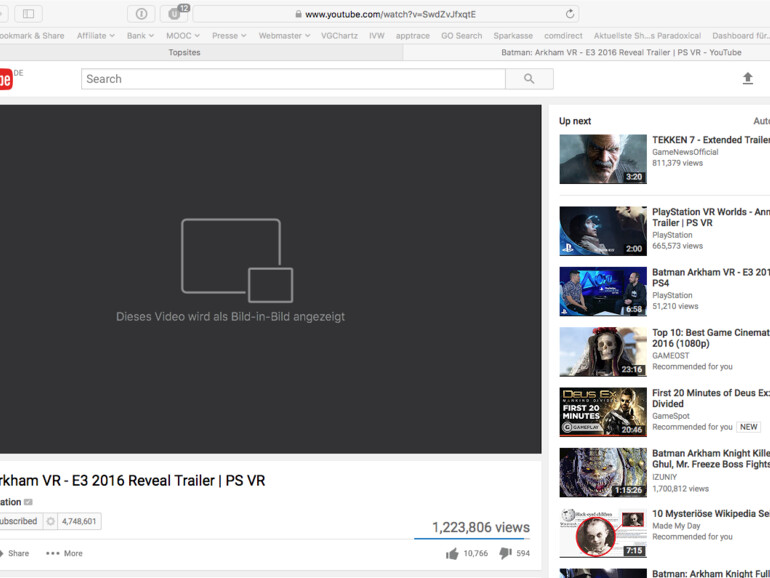Click the picture-in-picture placeholder icon

pyautogui.click(x=237, y=260)
